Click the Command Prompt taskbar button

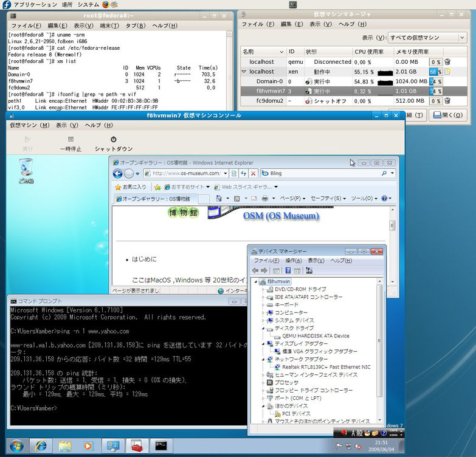(161, 446)
